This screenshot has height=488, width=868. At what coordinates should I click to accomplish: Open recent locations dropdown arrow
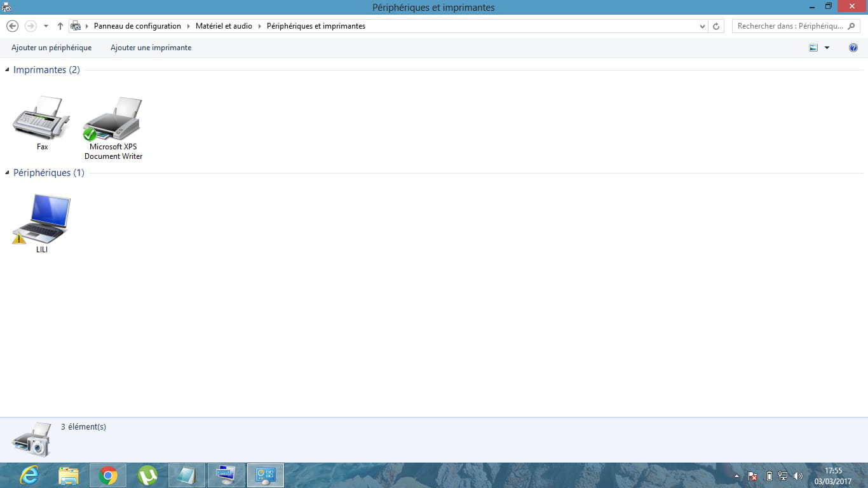46,26
